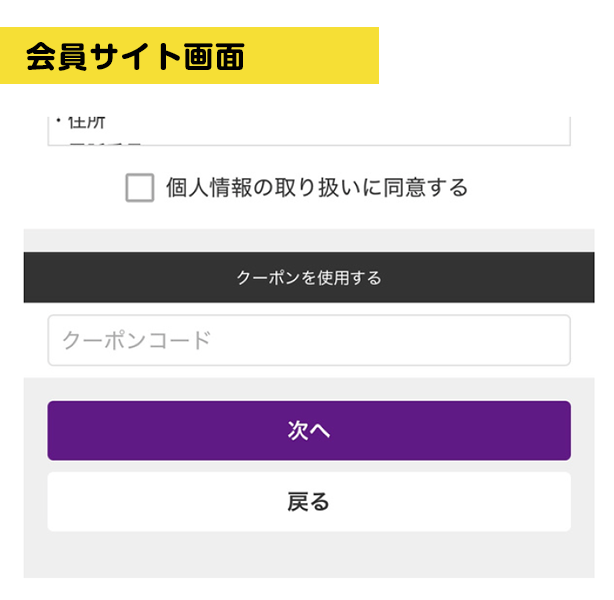Click the partially visible 住所 text box
The image size is (614, 600).
click(x=308, y=131)
